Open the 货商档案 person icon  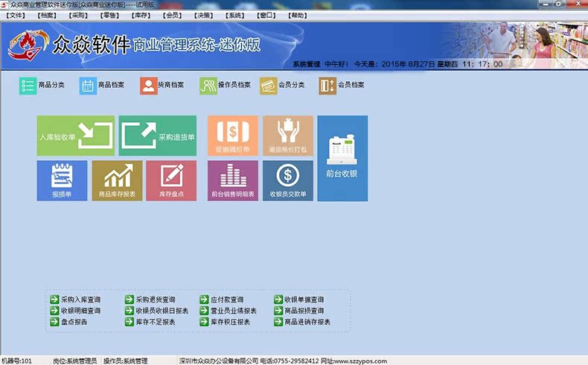tap(149, 86)
